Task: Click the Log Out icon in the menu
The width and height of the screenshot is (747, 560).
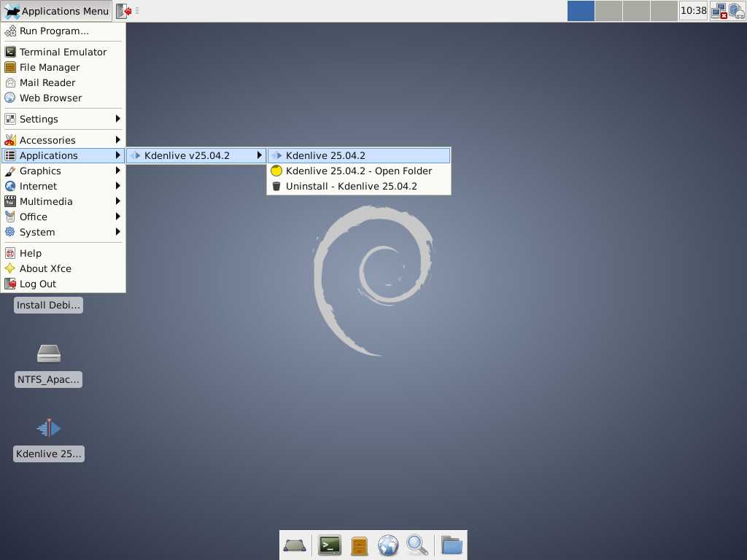Action: click(10, 284)
